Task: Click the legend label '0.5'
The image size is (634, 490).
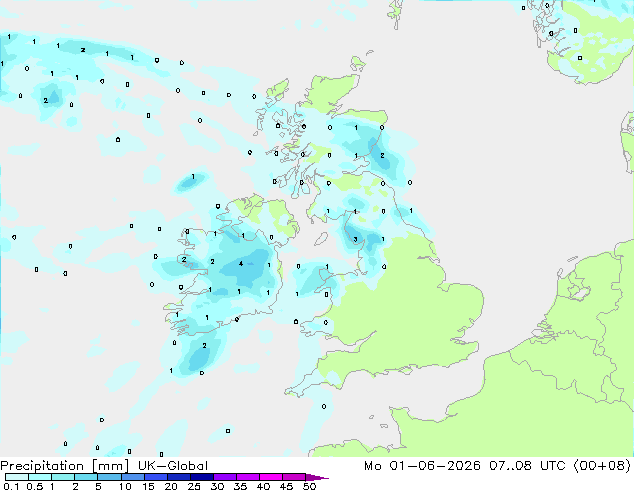Action: 35,486
